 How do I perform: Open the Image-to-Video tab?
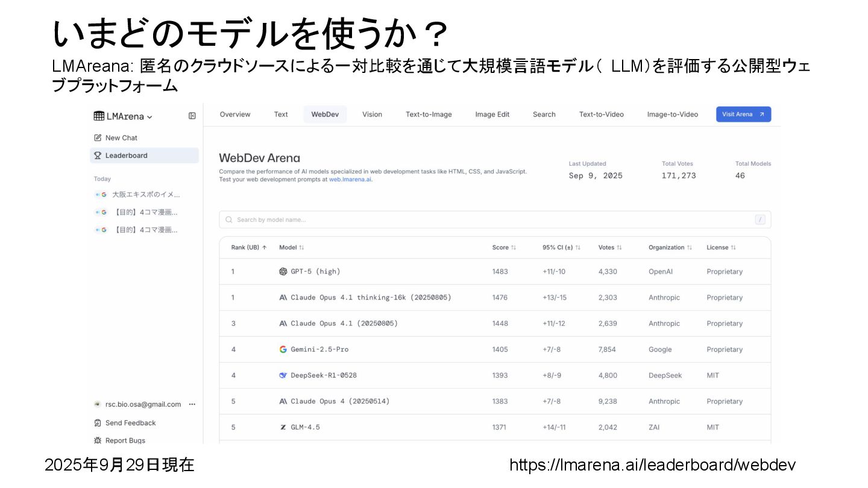pyautogui.click(x=673, y=114)
